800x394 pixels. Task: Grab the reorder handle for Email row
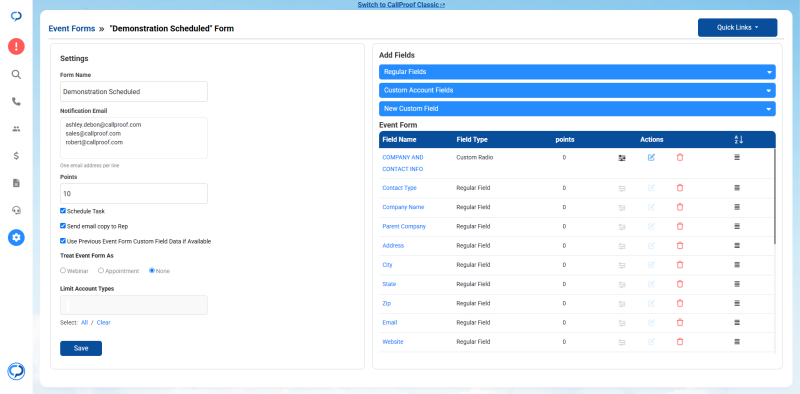tap(737, 323)
